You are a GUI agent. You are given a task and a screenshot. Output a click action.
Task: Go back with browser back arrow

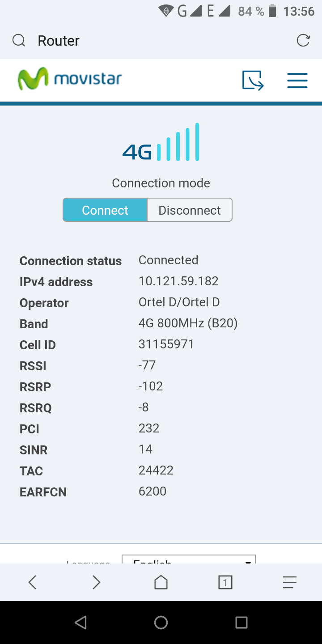coord(32,582)
